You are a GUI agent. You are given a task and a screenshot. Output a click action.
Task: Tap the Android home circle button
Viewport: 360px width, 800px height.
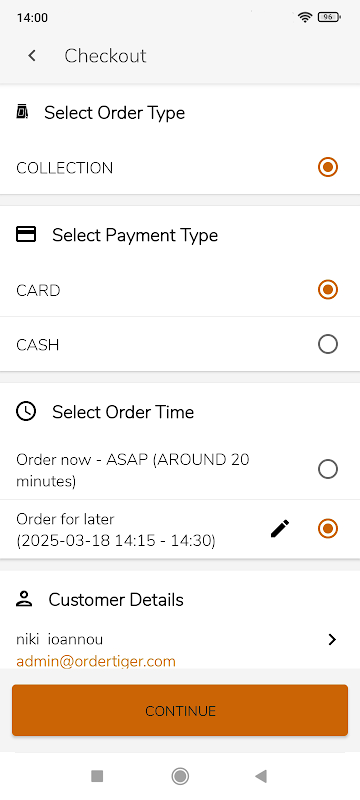(180, 776)
